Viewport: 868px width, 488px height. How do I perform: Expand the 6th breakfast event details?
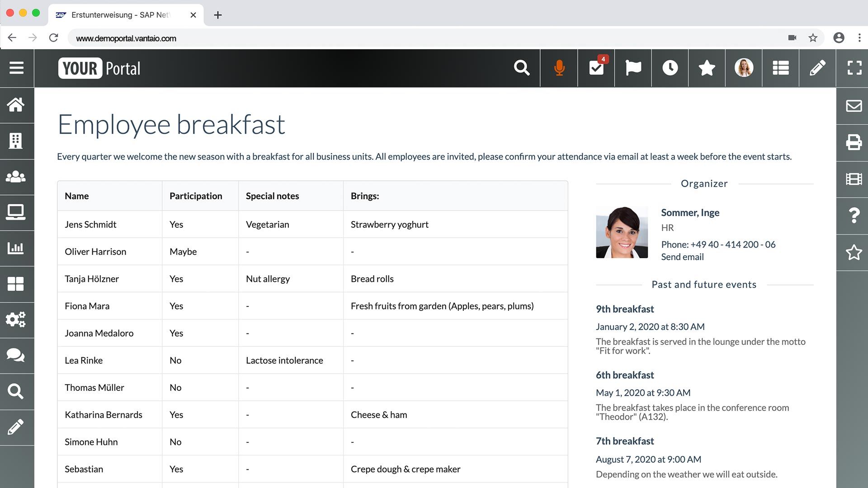pyautogui.click(x=625, y=374)
